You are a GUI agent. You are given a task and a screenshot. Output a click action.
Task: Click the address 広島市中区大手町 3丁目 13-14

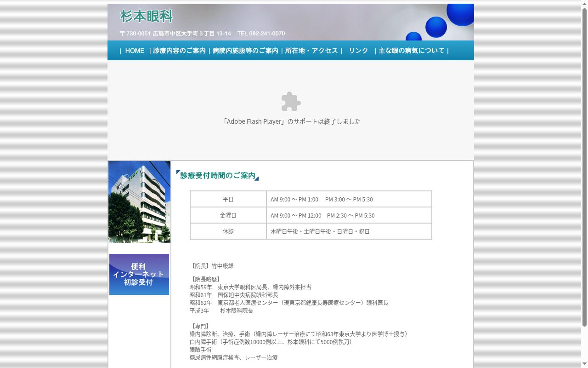[x=192, y=34]
